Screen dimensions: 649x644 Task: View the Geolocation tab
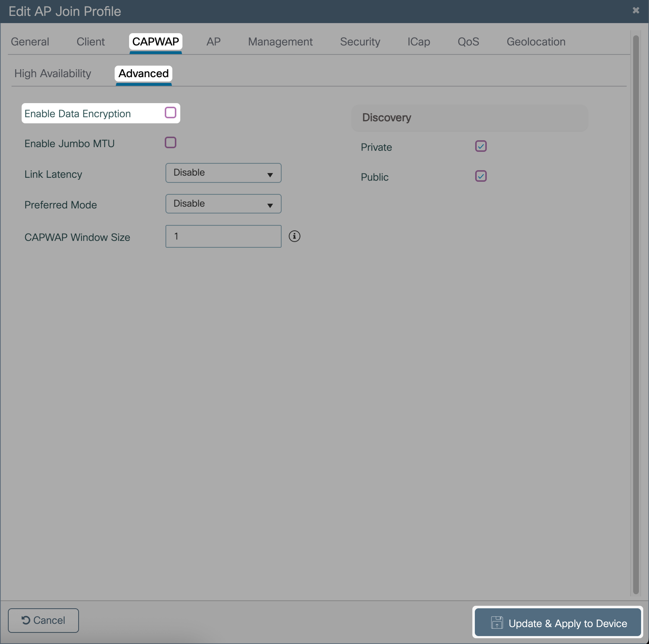pyautogui.click(x=536, y=42)
